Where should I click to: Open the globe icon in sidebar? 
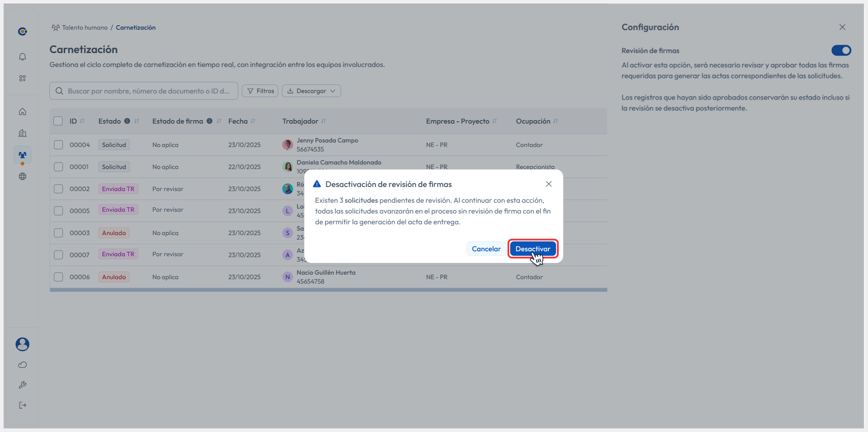pyautogui.click(x=22, y=176)
